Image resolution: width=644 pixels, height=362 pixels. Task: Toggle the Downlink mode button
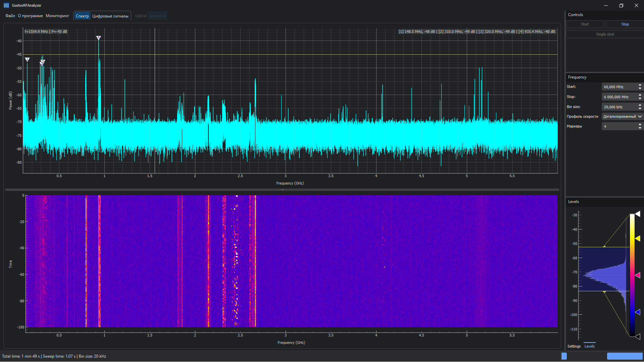point(158,16)
